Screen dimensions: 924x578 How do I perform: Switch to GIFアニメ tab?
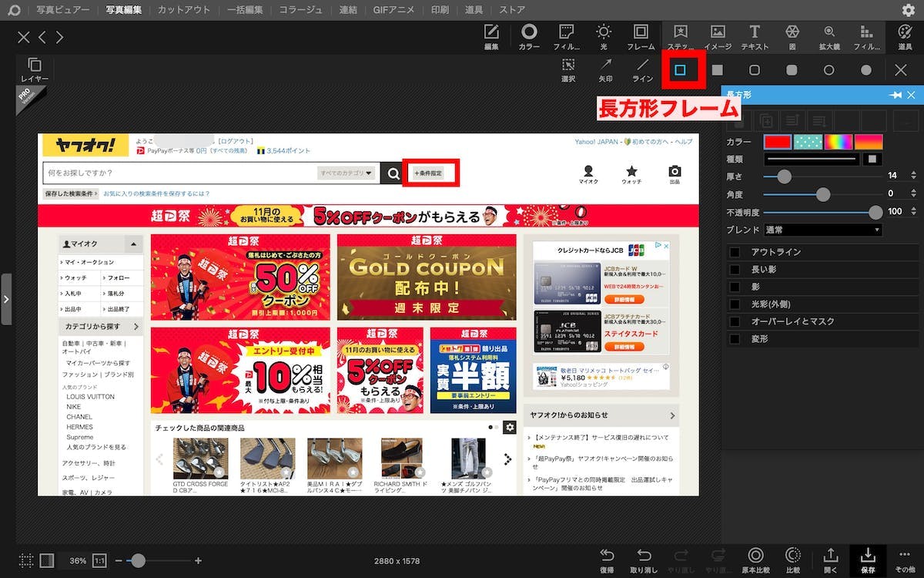393,10
